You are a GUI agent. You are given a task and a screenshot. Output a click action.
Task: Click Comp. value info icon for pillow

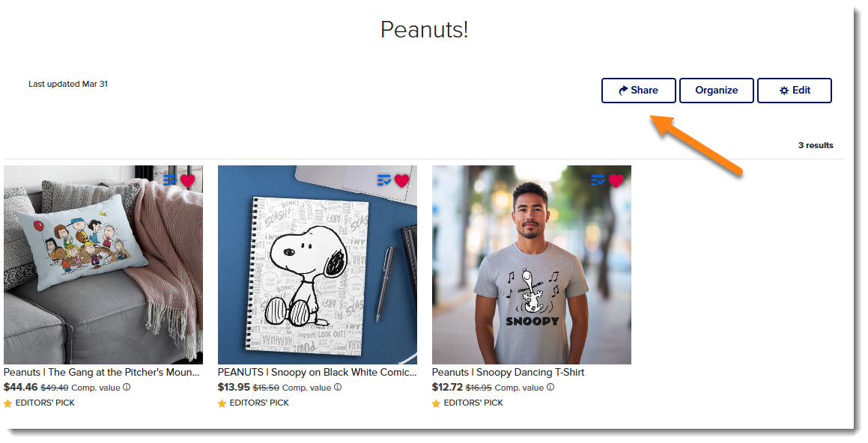coord(127,387)
